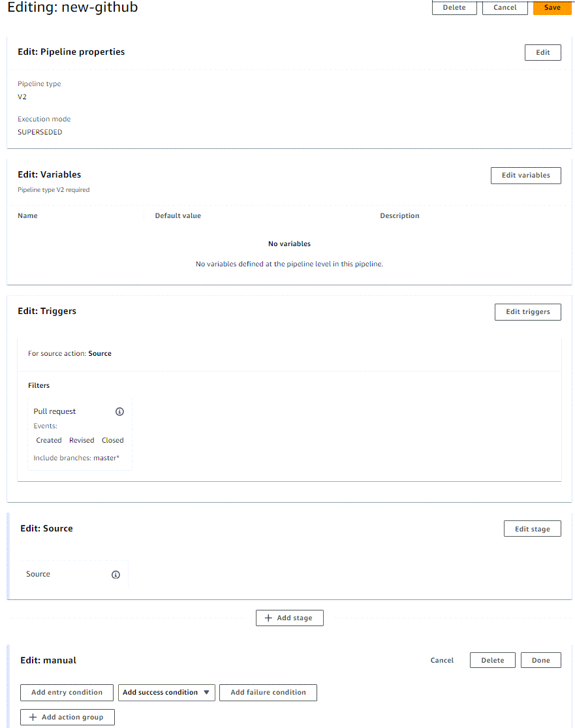Cancel editing the pipeline
Image resolution: width=575 pixels, height=728 pixels.
[505, 8]
